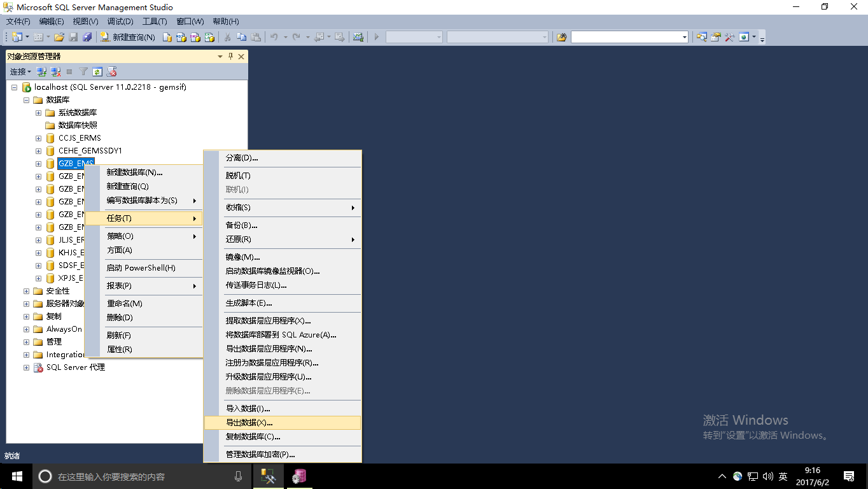Image resolution: width=868 pixels, height=489 pixels.
Task: Click the Analysis Services MDX Query icon
Action: (x=181, y=37)
